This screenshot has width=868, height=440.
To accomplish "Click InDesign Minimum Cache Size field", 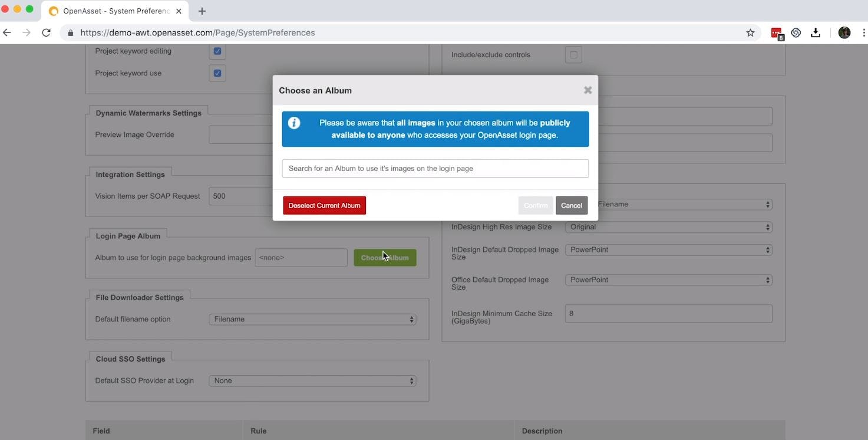I will click(x=668, y=314).
